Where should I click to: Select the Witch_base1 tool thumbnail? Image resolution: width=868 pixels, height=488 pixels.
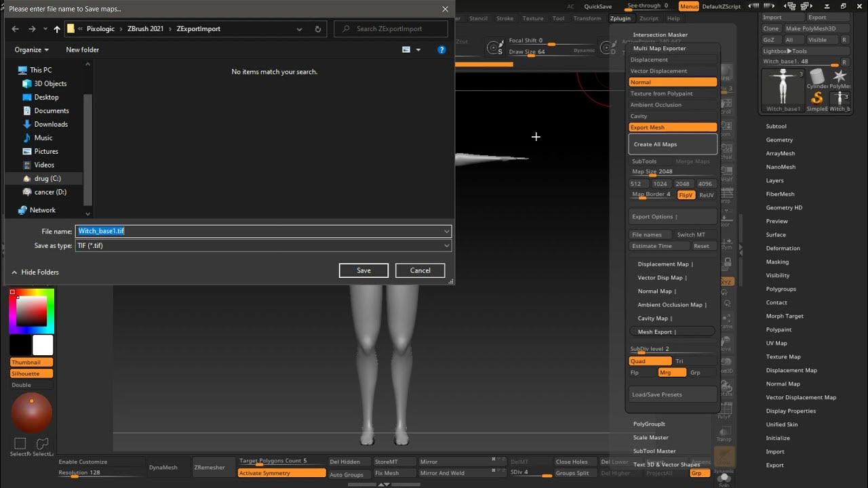click(x=783, y=90)
